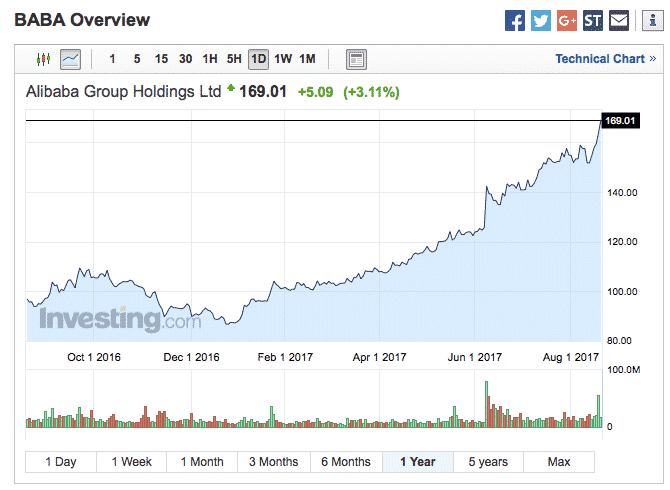Click the StockTwits share icon
Screen dimensions: 670x490
coord(593,20)
